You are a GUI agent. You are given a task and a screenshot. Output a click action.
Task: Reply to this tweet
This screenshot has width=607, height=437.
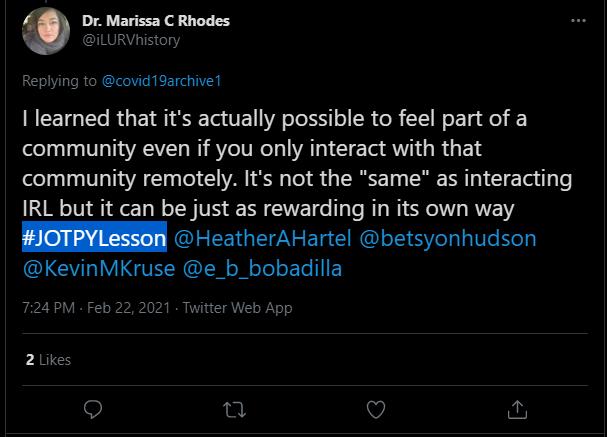[94, 409]
